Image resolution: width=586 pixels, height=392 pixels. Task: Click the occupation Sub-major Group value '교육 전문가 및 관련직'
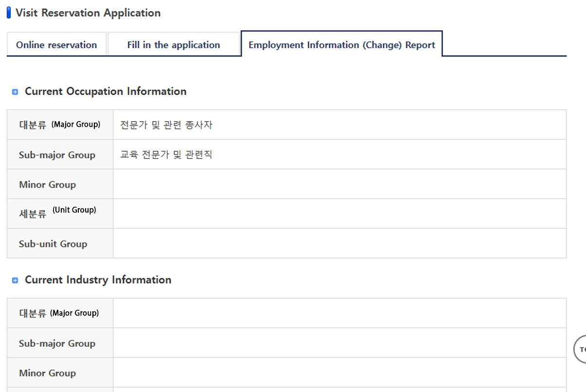coord(166,155)
